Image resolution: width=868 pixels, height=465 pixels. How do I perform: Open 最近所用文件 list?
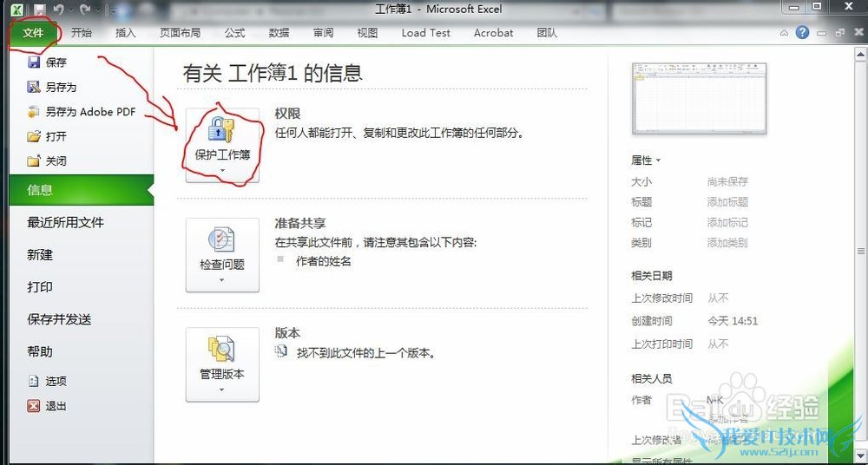click(x=65, y=223)
